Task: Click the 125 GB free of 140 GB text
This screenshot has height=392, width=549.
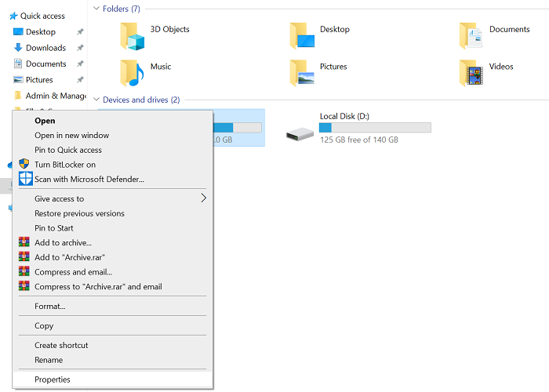Action: click(x=359, y=140)
